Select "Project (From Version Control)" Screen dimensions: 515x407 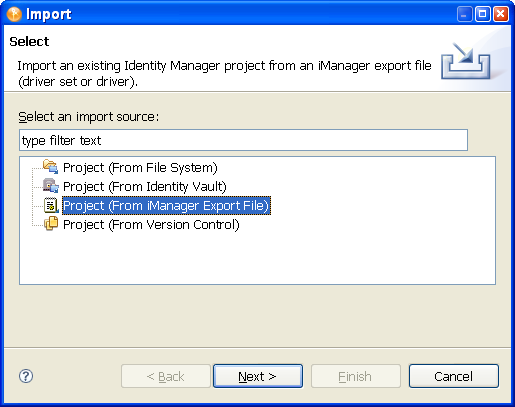(x=151, y=225)
